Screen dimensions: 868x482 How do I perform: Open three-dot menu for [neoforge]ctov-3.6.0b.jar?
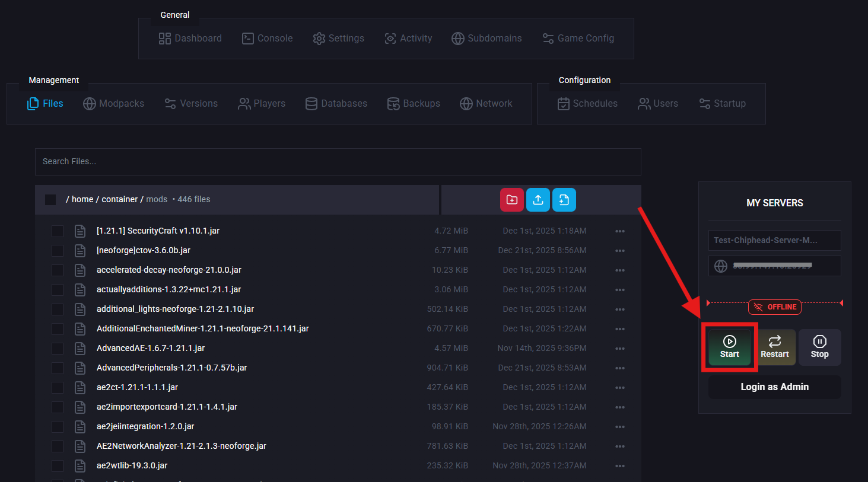(x=620, y=251)
